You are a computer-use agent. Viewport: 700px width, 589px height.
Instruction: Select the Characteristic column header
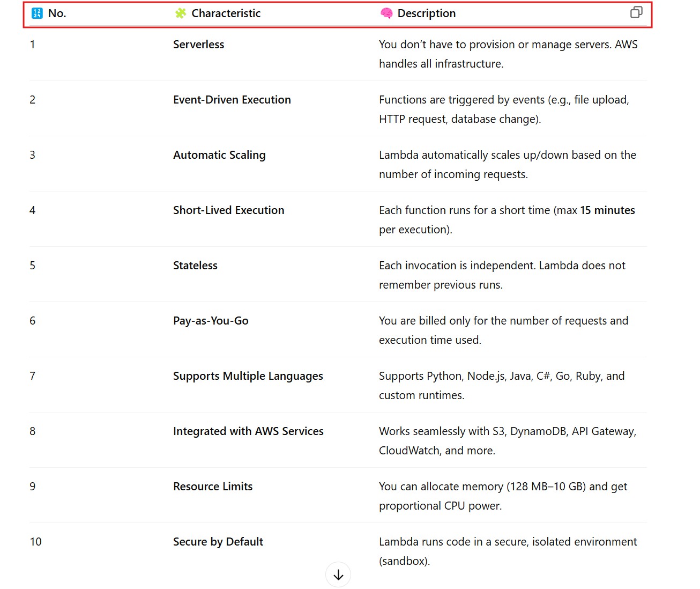click(226, 13)
